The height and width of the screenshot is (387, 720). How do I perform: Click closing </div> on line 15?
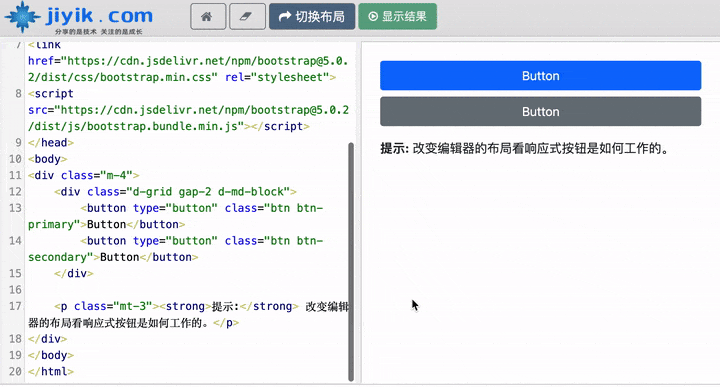74,274
